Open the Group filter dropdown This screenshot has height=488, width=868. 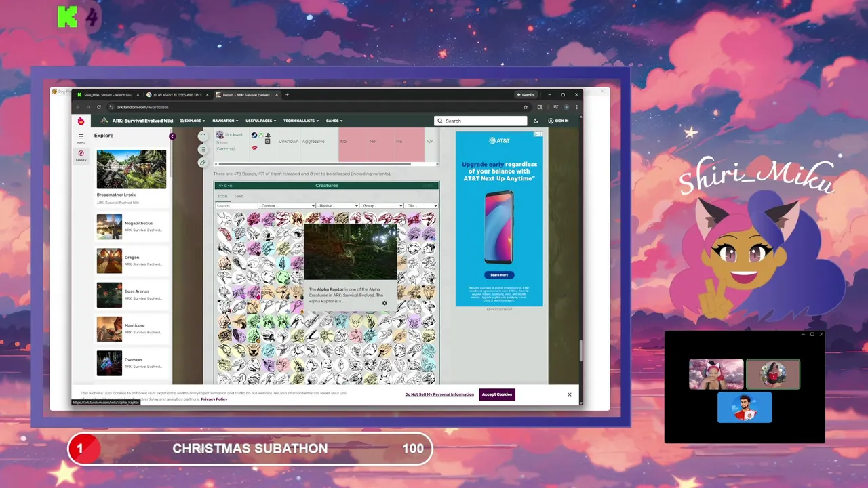(x=382, y=205)
